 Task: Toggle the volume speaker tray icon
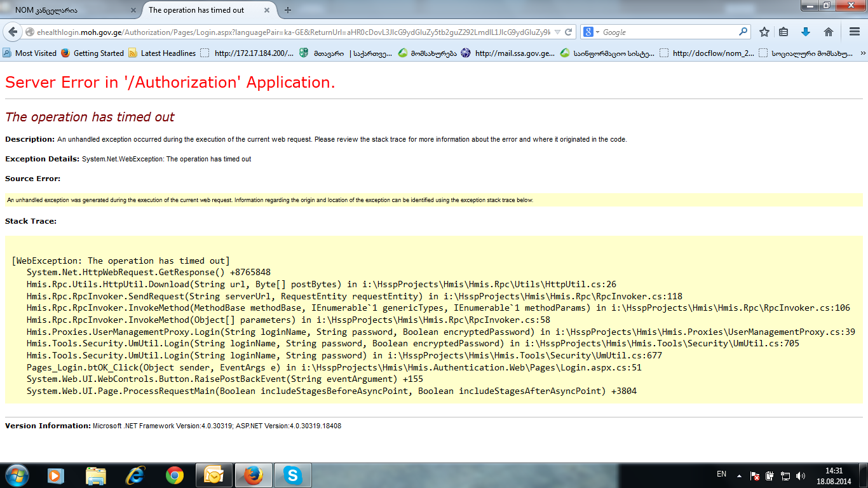(x=800, y=475)
